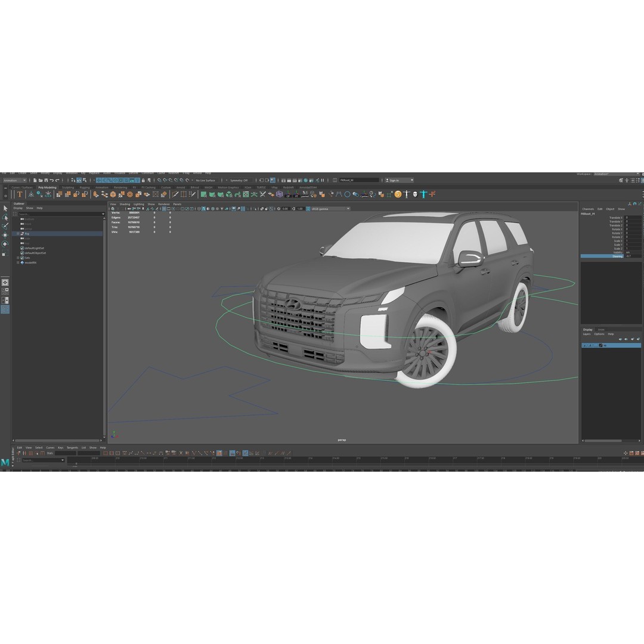
Task: Toggle the viewport color management button
Action: 308,209
